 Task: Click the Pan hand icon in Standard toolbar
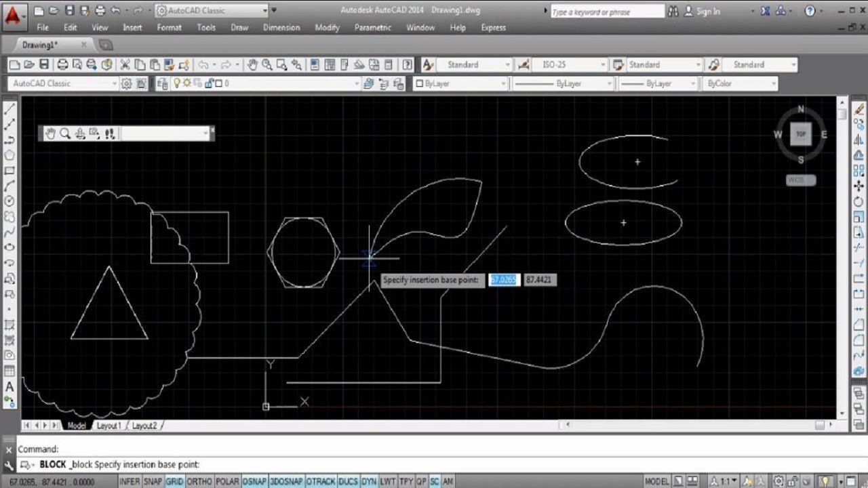click(x=252, y=65)
